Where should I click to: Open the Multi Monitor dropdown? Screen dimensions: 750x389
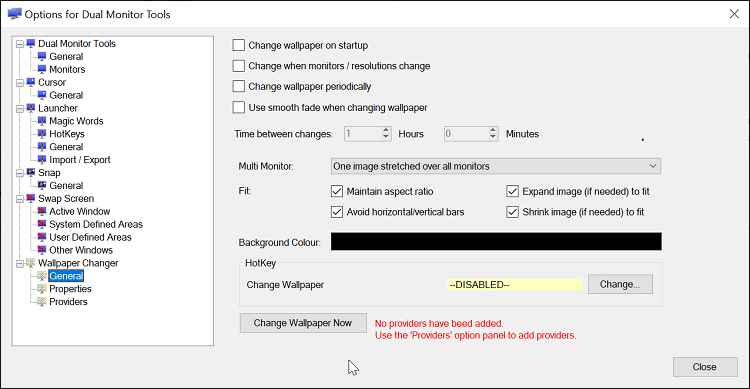[x=496, y=166]
